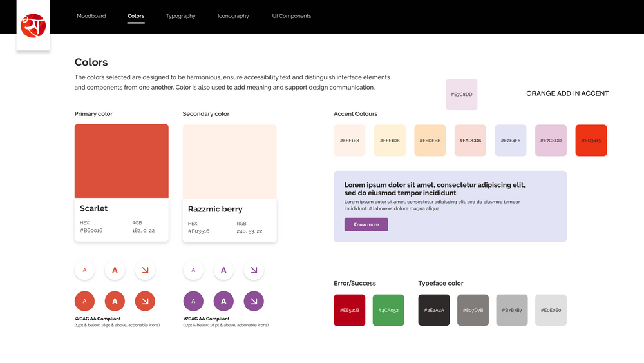Screen dimensions: 644x363
Task: Open the UI Components tab
Action: 291,16
